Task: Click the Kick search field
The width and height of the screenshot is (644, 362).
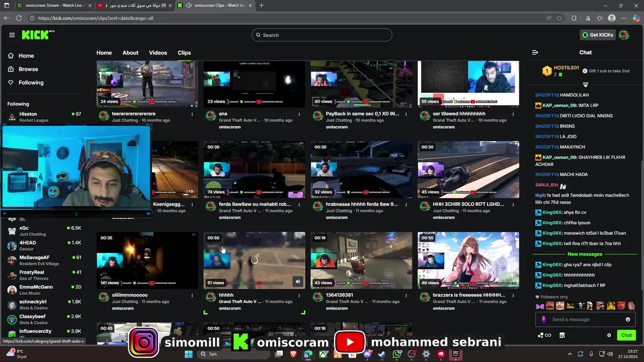Action: coord(322,35)
